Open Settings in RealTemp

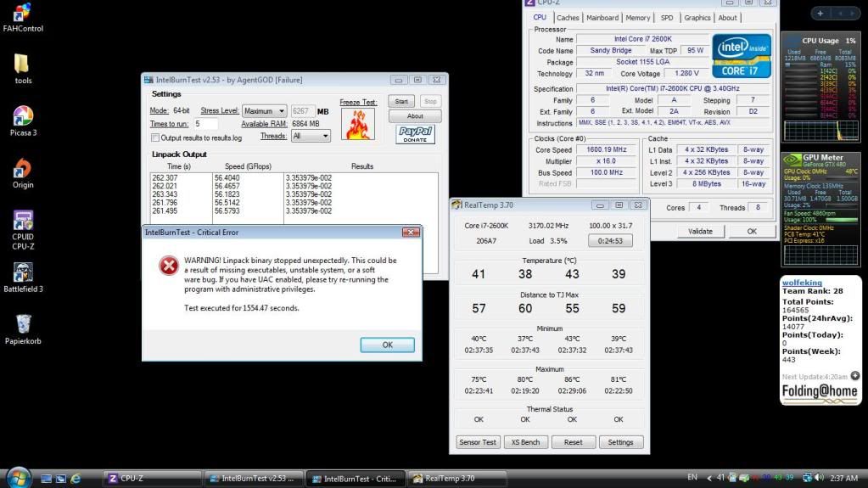click(x=620, y=442)
